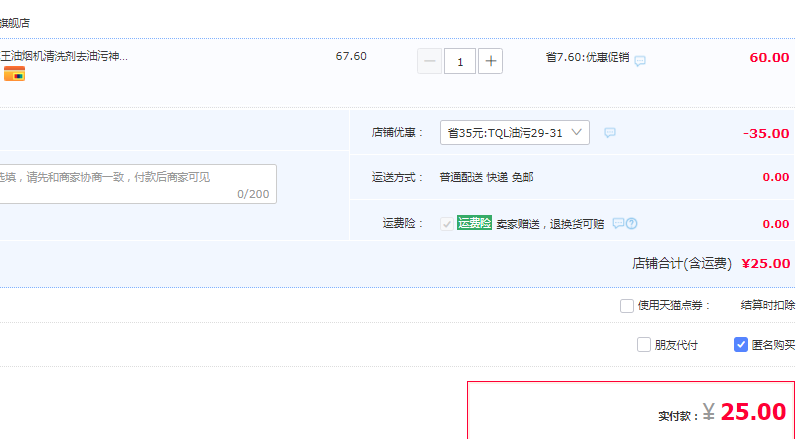
Task: Click the orange bank card icon under product
Action: pyautogui.click(x=14, y=74)
